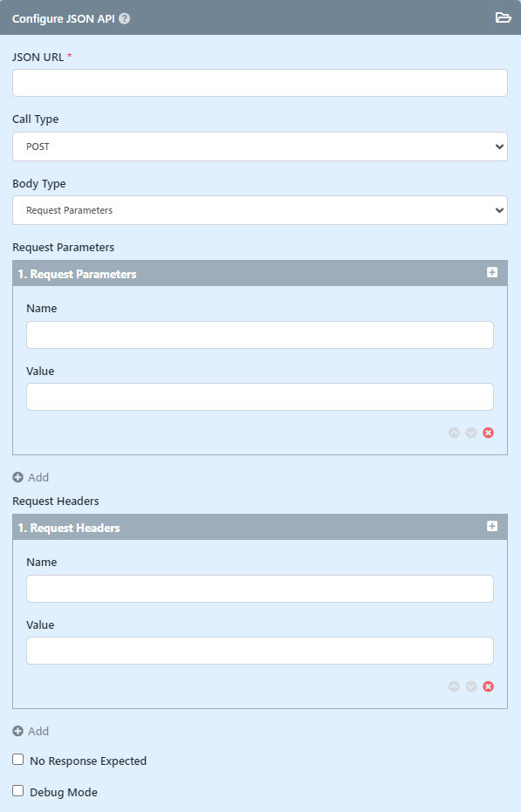Move Request Headers row up
The width and height of the screenshot is (521, 812).
tap(454, 686)
